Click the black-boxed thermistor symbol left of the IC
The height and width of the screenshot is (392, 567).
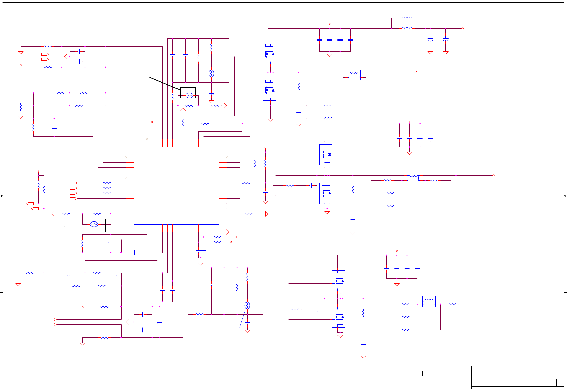(x=93, y=226)
